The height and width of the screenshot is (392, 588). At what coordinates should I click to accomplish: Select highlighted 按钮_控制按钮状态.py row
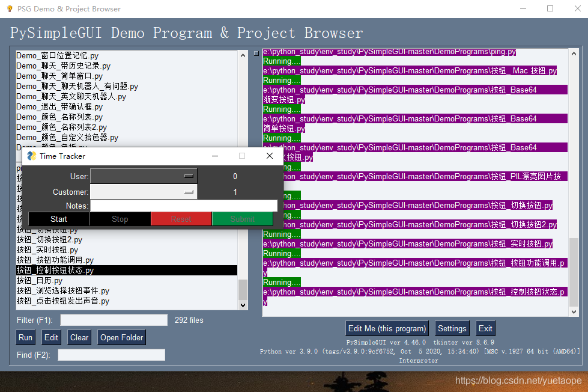tap(127, 271)
